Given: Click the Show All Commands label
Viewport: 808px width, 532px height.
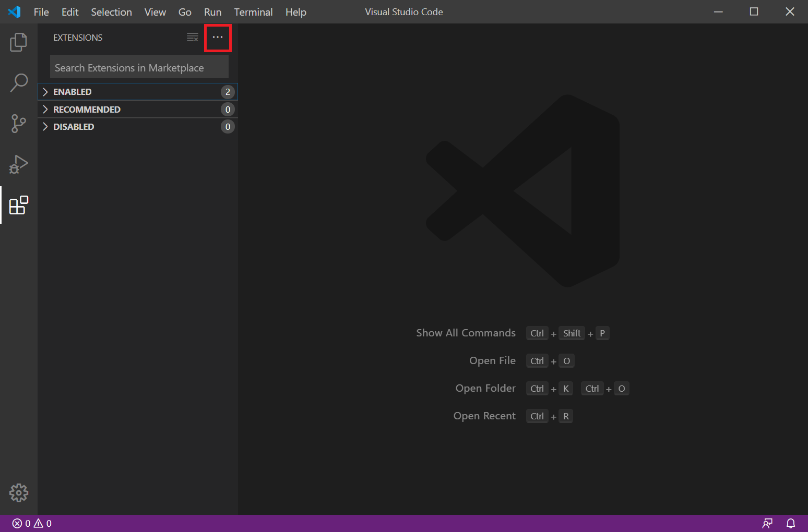Looking at the screenshot, I should (x=466, y=333).
